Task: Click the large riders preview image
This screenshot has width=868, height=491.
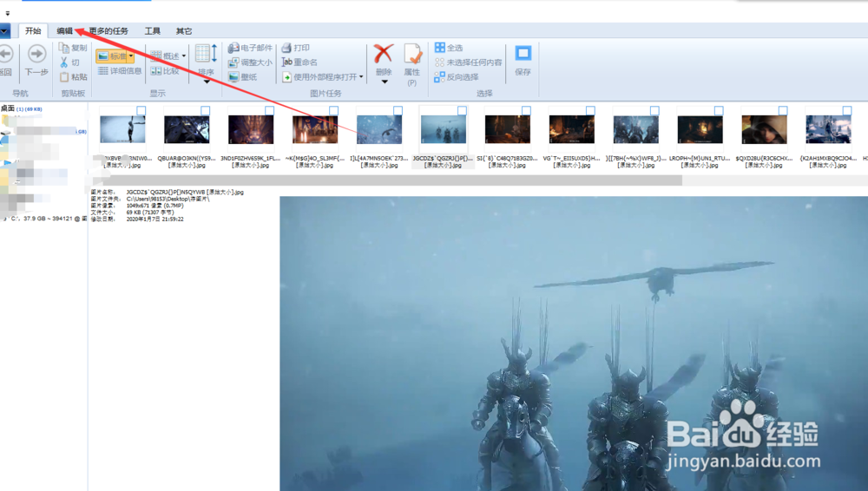Action: coord(574,344)
